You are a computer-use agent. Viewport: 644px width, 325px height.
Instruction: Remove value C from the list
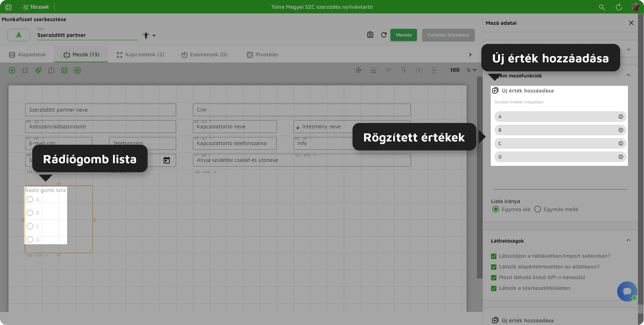coord(621,143)
